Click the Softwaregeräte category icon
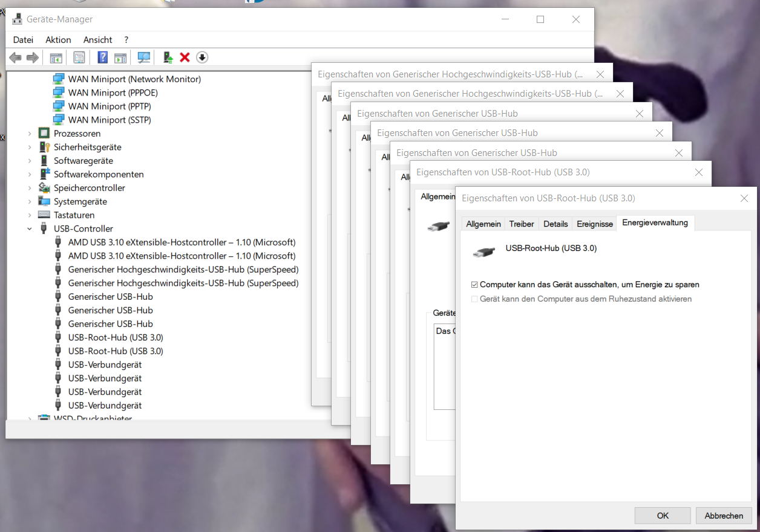This screenshot has width=760, height=532. click(44, 160)
